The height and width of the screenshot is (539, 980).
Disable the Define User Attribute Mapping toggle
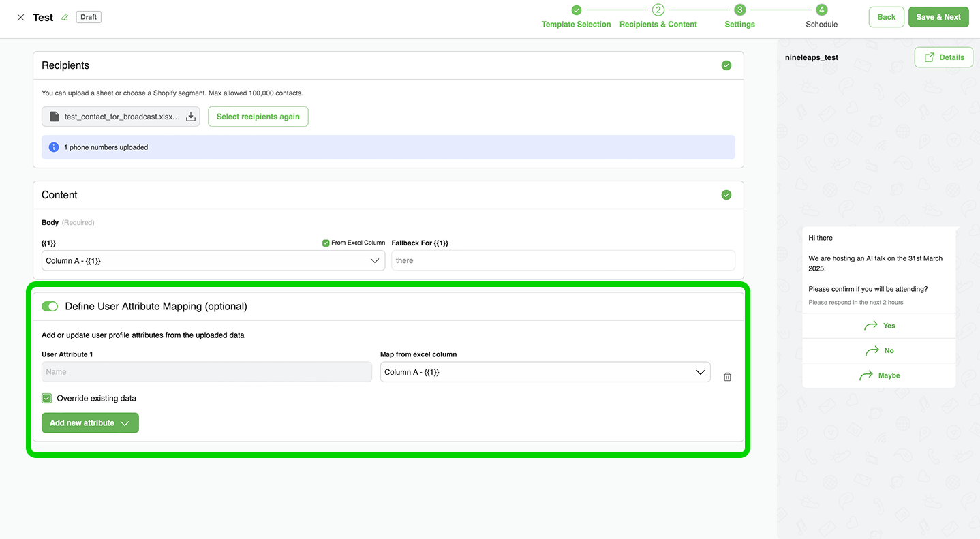tap(50, 307)
